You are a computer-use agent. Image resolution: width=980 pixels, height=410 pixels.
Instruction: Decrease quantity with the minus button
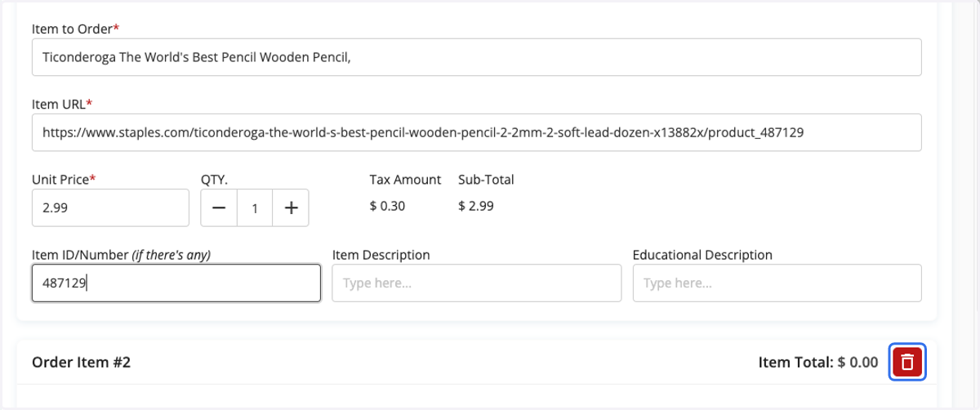pyautogui.click(x=219, y=208)
